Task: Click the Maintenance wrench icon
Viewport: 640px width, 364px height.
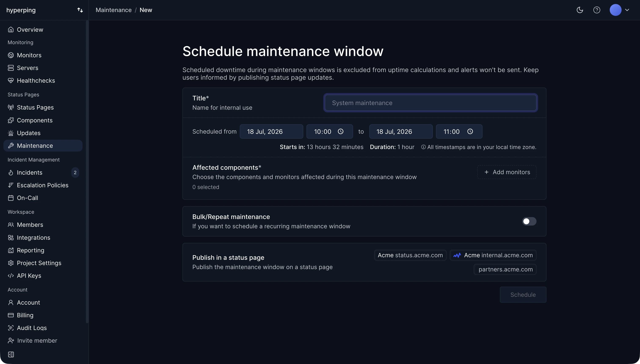Action: point(11,145)
